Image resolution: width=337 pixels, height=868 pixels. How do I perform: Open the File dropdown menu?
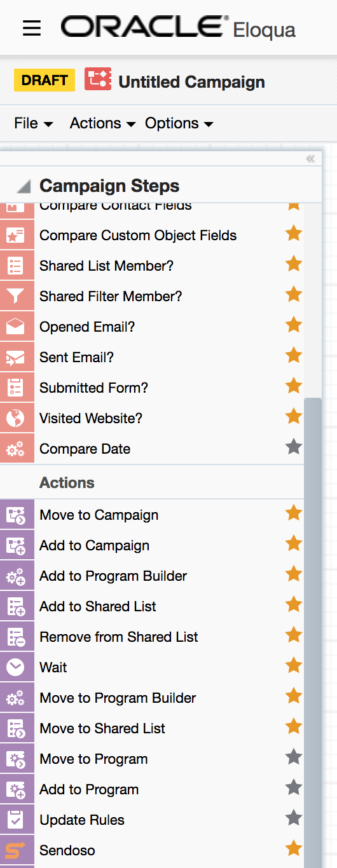tap(34, 123)
